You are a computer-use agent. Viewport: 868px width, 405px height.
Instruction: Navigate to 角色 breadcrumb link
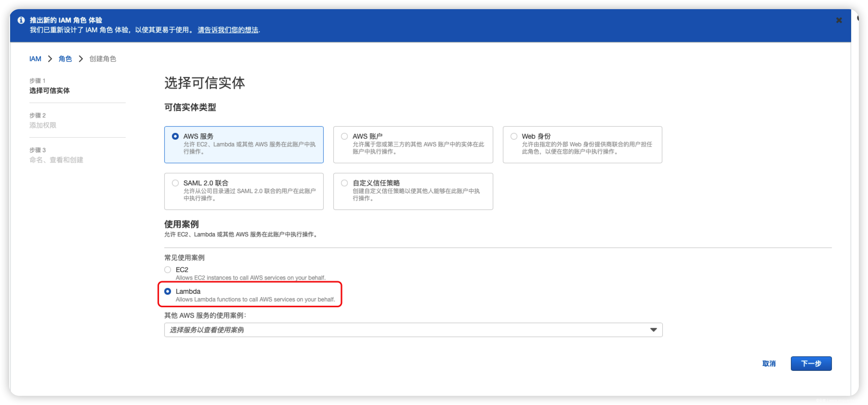pos(65,59)
